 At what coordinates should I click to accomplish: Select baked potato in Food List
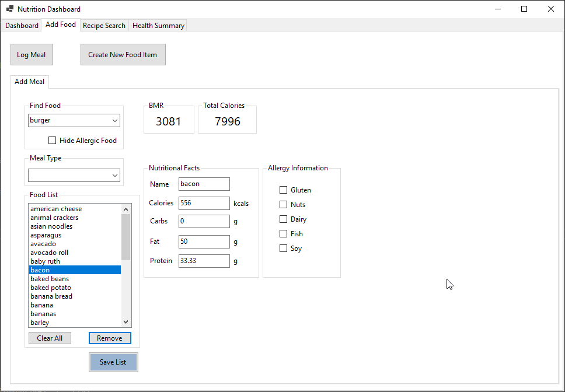point(51,288)
